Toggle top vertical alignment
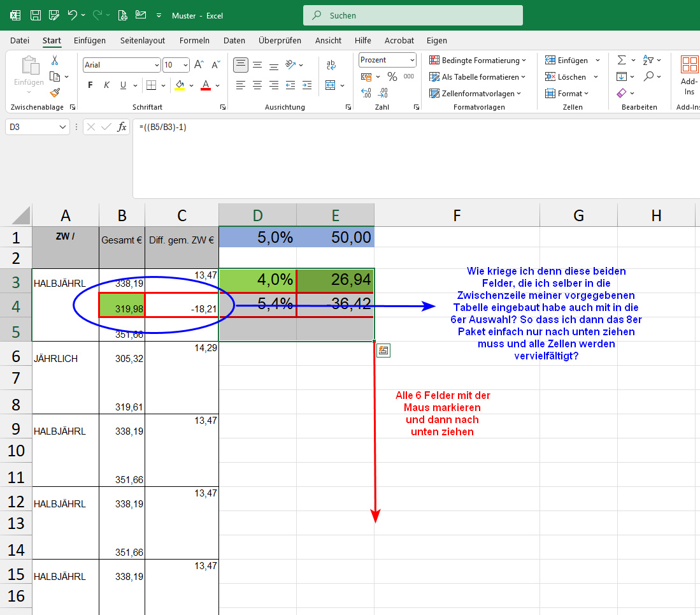 pos(241,65)
